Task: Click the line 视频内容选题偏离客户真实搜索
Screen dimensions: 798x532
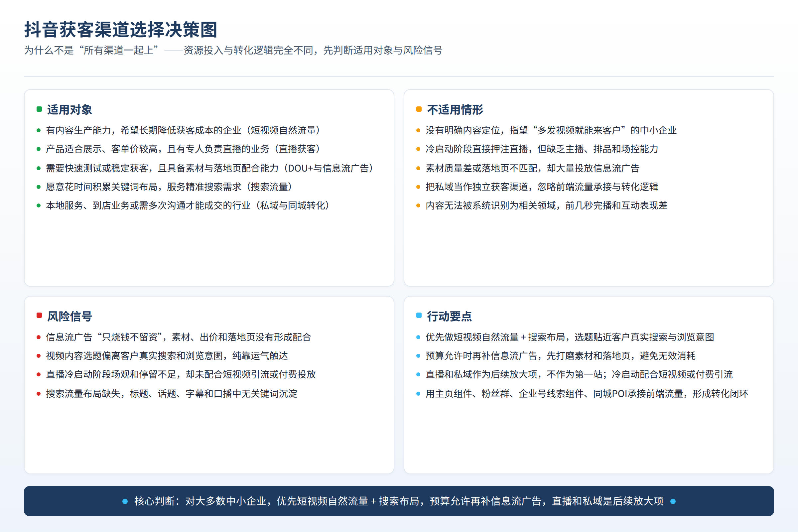Action: pyautogui.click(x=167, y=356)
